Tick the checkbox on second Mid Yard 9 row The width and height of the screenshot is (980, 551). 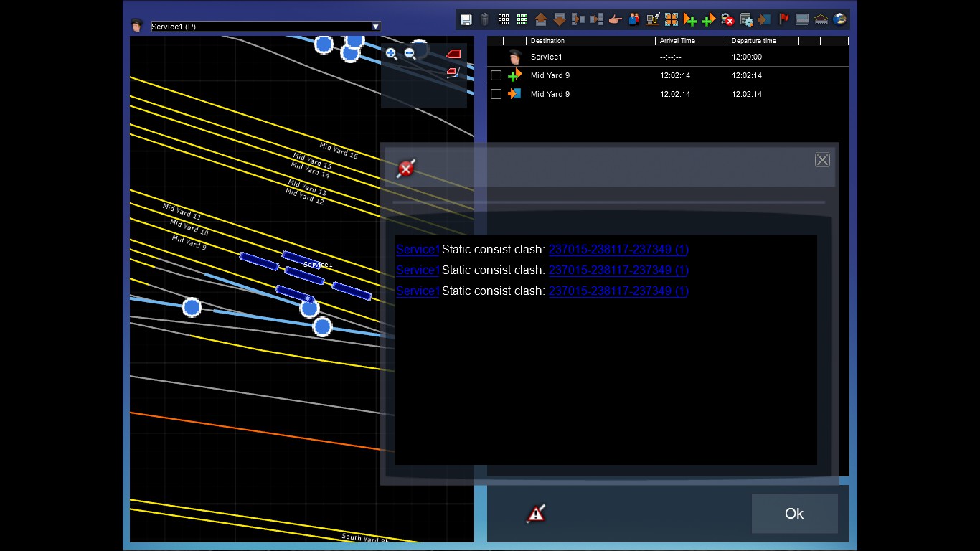tap(496, 94)
